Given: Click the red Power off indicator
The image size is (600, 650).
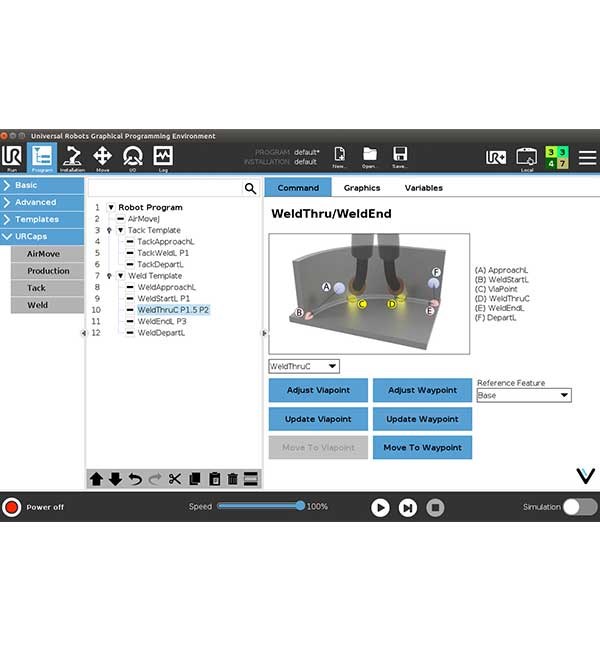Looking at the screenshot, I should [x=12, y=507].
